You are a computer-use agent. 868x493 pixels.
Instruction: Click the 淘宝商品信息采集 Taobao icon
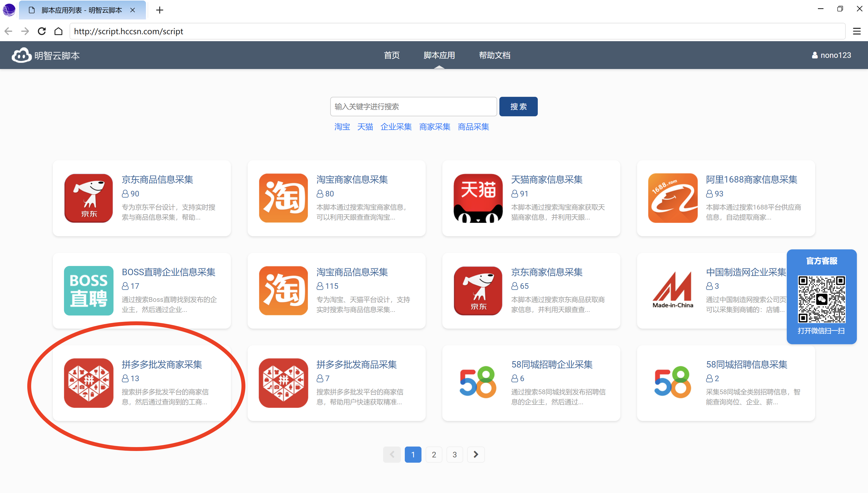click(283, 290)
